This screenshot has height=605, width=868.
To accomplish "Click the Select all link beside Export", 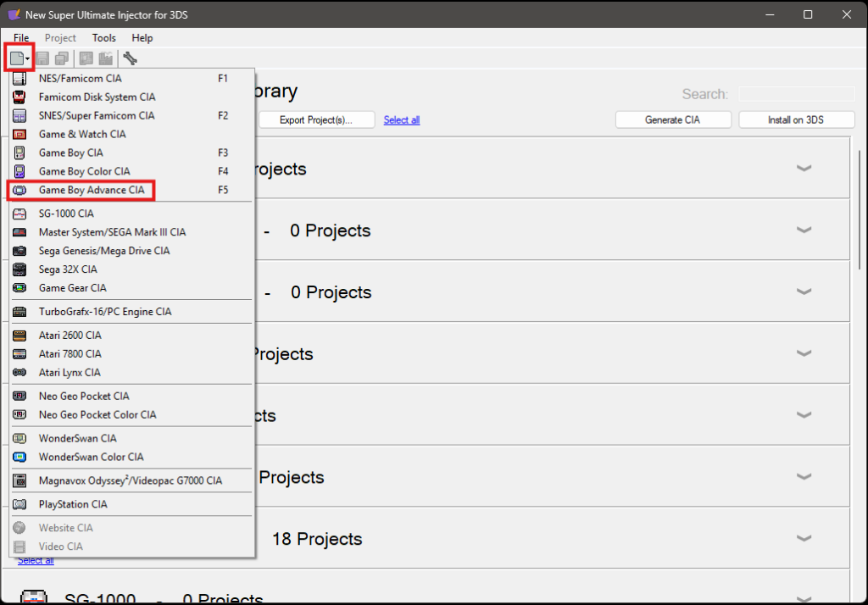I will [x=402, y=120].
